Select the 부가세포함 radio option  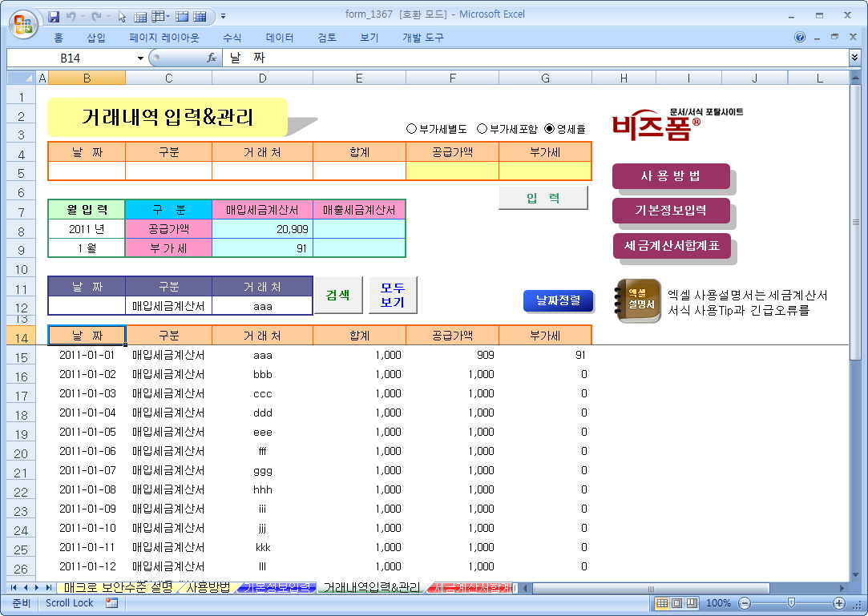point(482,128)
